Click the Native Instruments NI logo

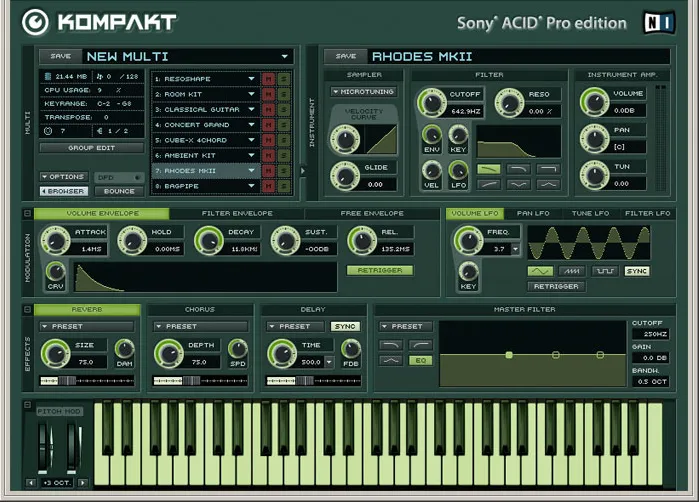point(659,22)
